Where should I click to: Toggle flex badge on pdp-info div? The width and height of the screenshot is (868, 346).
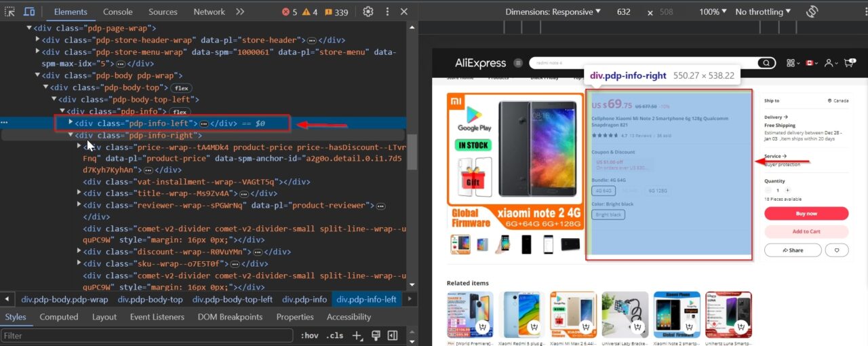click(179, 112)
